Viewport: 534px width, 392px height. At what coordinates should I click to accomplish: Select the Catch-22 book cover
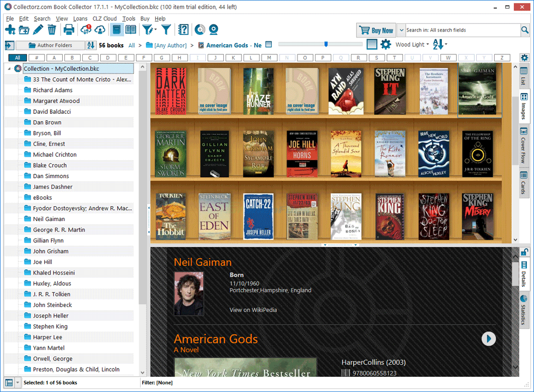(258, 217)
